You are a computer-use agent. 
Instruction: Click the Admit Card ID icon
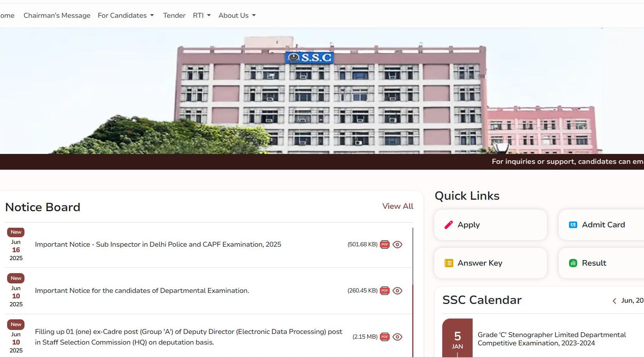(x=573, y=225)
